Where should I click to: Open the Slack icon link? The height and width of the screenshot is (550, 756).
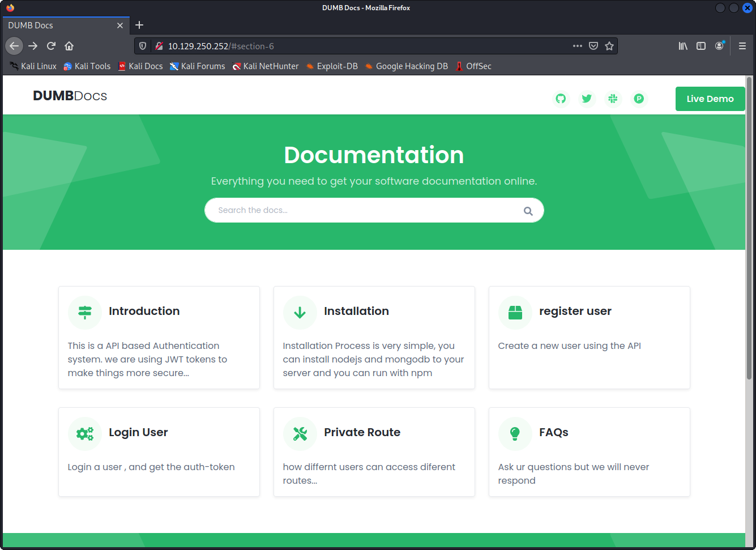coord(613,99)
